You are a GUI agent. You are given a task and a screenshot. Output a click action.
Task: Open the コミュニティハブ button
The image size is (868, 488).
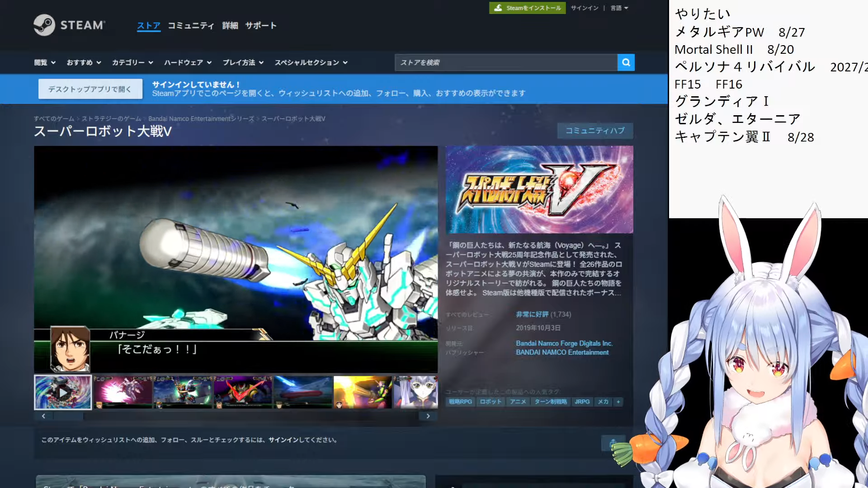[x=595, y=131]
